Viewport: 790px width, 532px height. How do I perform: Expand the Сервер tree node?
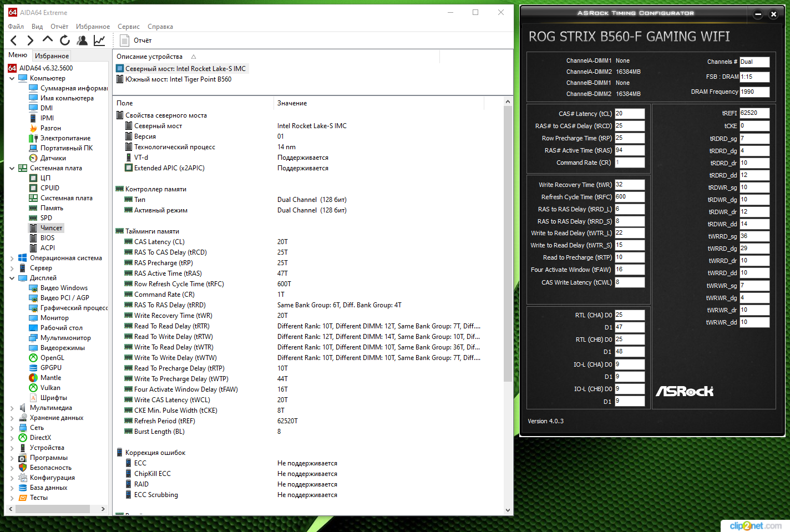pyautogui.click(x=12, y=268)
